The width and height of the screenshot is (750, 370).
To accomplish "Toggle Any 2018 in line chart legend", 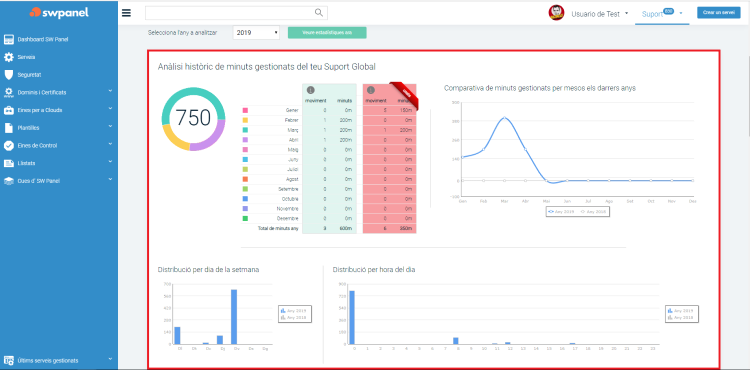I will tap(594, 211).
